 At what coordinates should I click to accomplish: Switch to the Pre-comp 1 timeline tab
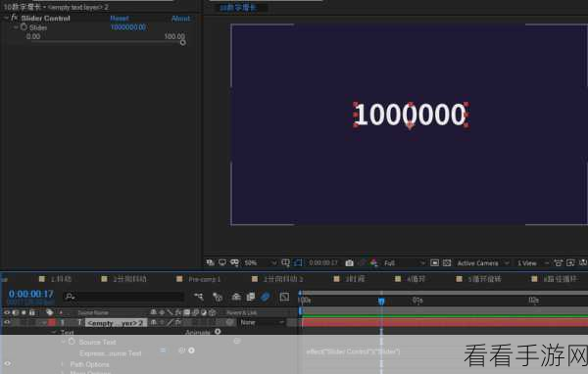pos(205,279)
